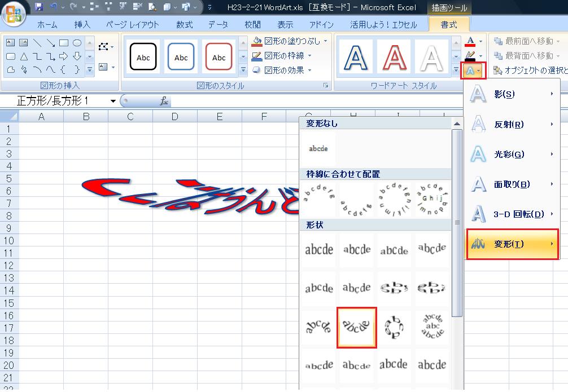Pick the right block arrow shape
Viewport: 568px width, 392px height.
pos(64,56)
